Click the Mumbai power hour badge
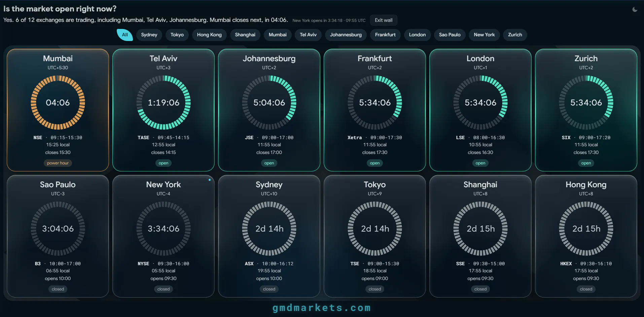The width and height of the screenshot is (644, 317). tap(58, 163)
